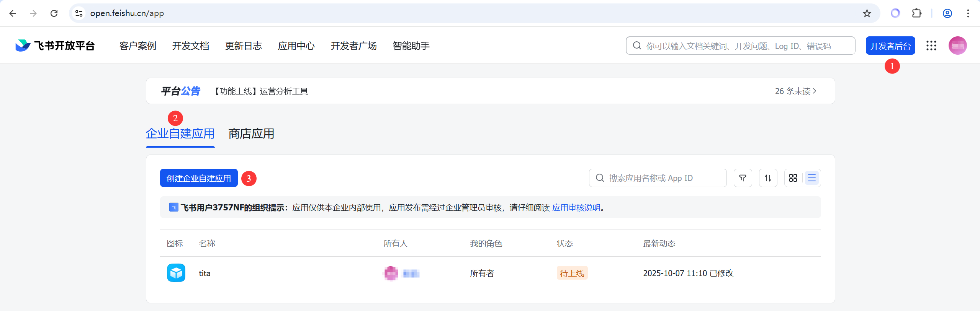Switch to the 商店应用 tab
This screenshot has height=311, width=980.
coord(251,134)
